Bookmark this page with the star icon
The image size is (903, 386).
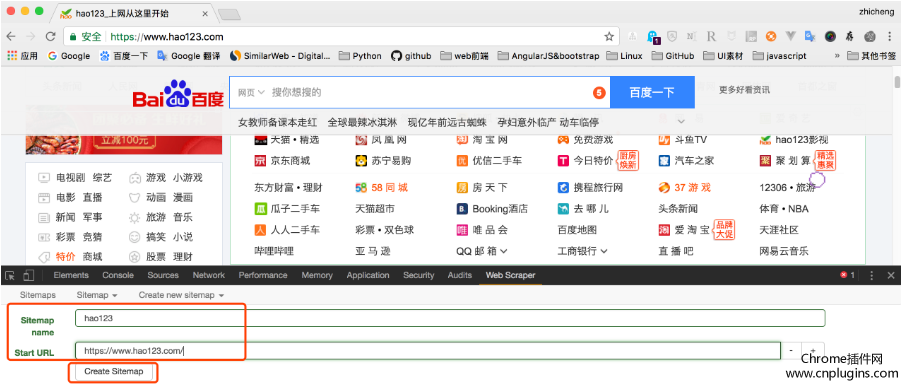pos(609,37)
